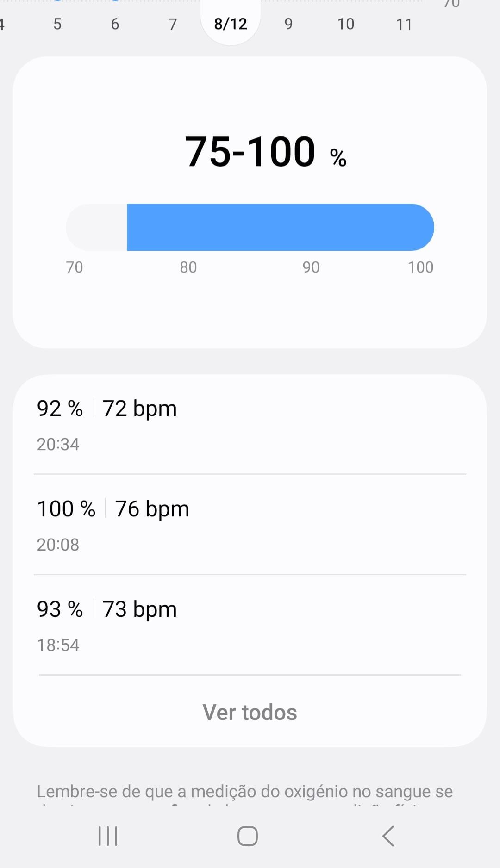The height and width of the screenshot is (868, 500).
Task: Open the 100 % 76 bpm reading
Action: click(x=250, y=525)
